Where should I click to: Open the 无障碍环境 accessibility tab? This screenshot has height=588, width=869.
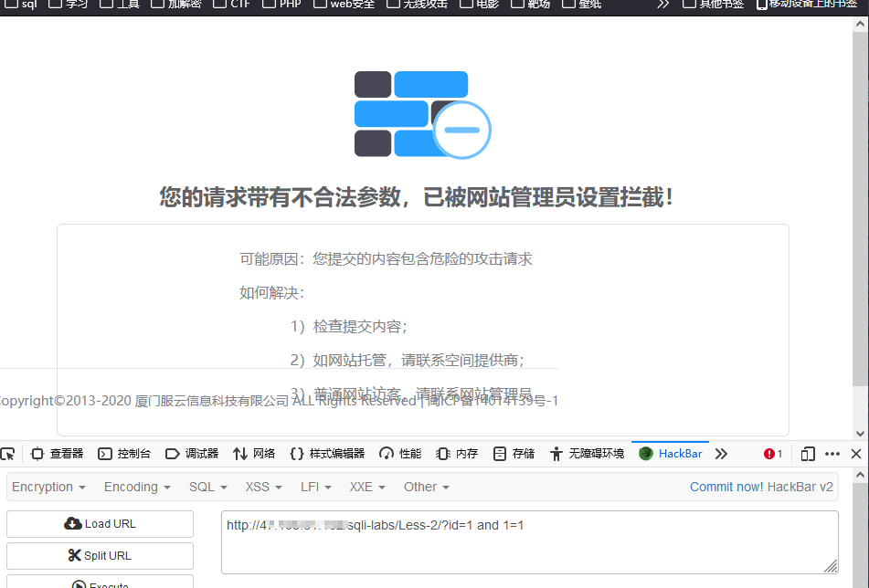point(587,454)
